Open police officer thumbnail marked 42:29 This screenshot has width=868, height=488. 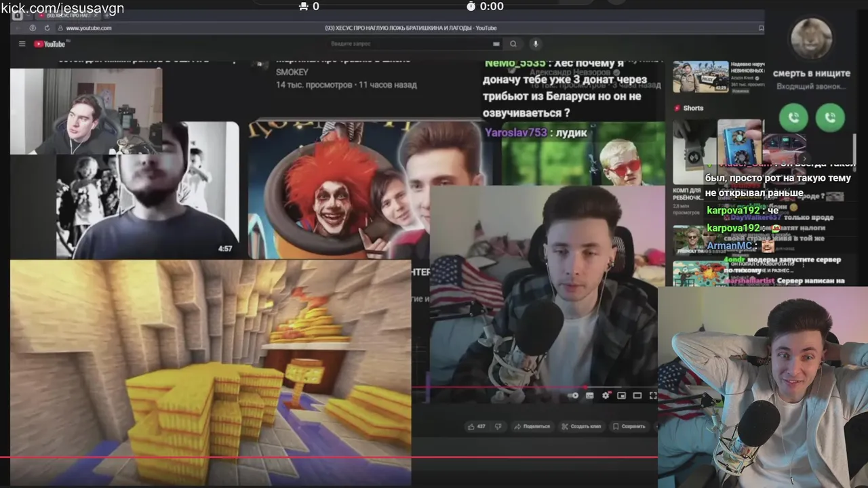point(701,77)
